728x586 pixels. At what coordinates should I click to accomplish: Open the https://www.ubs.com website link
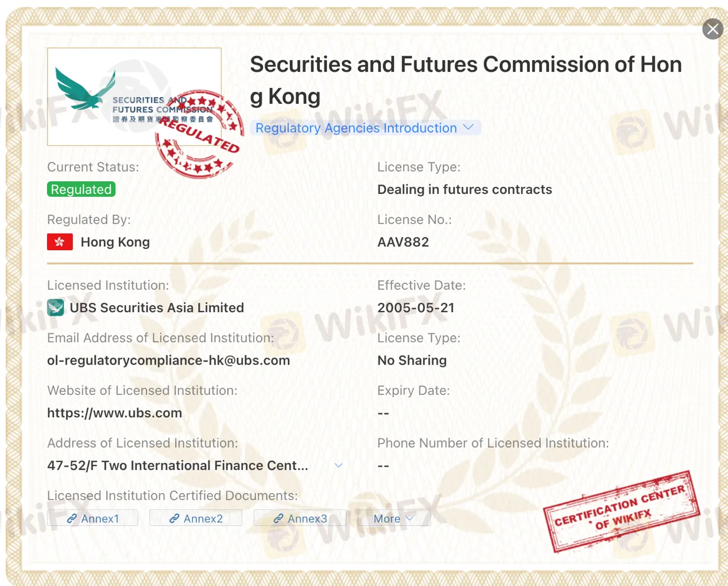pyautogui.click(x=114, y=413)
